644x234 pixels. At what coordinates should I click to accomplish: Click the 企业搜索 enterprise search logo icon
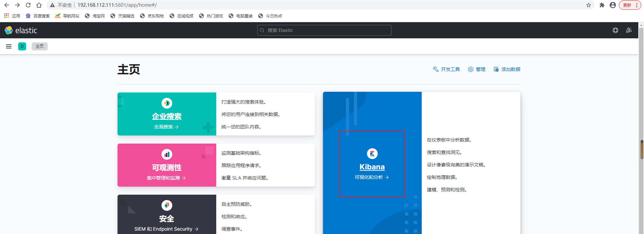click(167, 103)
